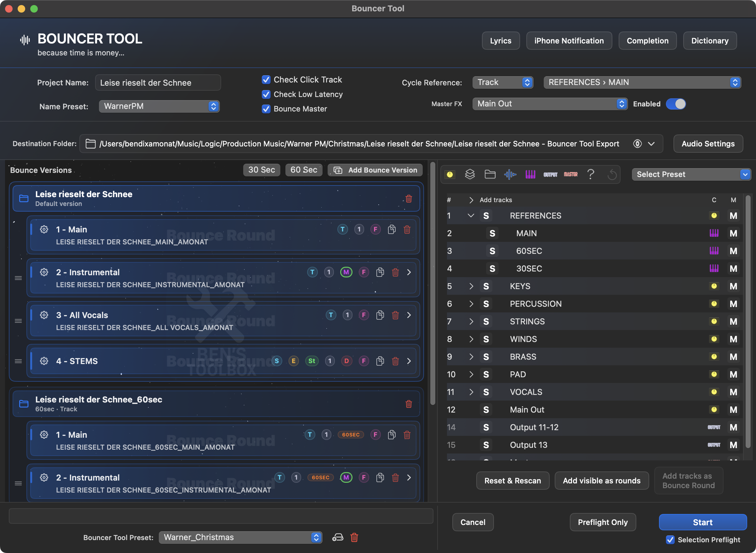Image resolution: width=756 pixels, height=553 pixels.
Task: Expand the Add tracks header chevron
Action: [x=471, y=200]
